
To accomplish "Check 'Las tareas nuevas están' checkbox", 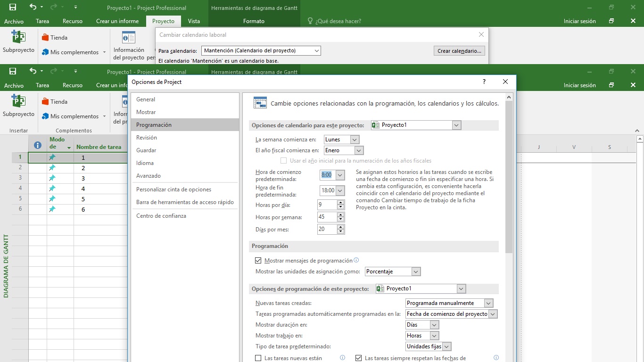I will 258,358.
